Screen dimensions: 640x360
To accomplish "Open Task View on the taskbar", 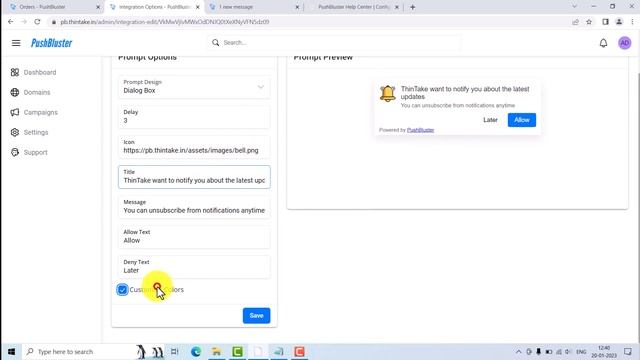I will tap(175, 351).
